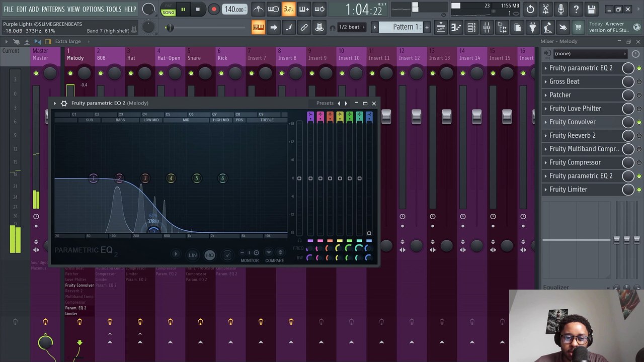The height and width of the screenshot is (362, 644).
Task: Open the EDIT menu
Action: coord(21,9)
